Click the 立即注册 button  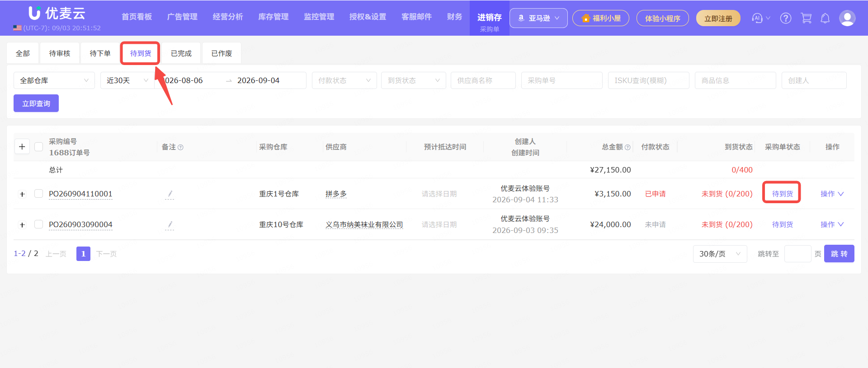point(718,18)
